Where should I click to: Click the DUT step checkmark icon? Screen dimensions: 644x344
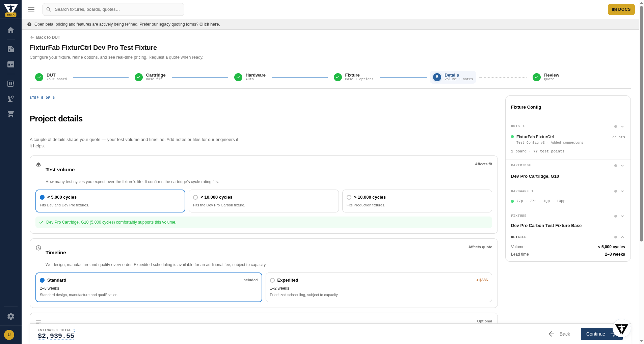click(39, 77)
